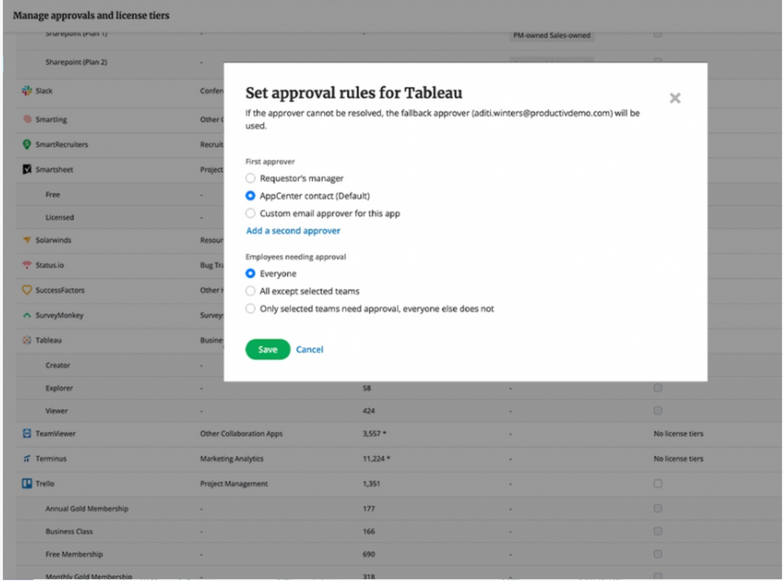Close the Set approval rules dialog
This screenshot has height=581, width=783.
(x=675, y=98)
